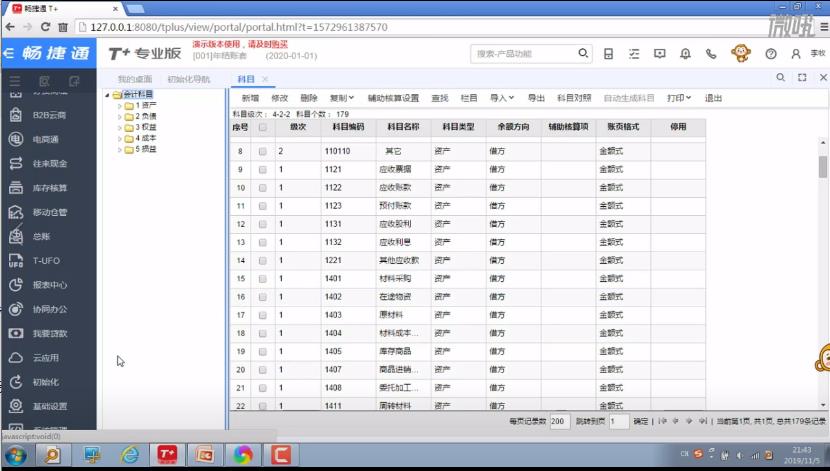The width and height of the screenshot is (830, 471).
Task: Open 辅助核算设置 from toolbar
Action: 393,98
